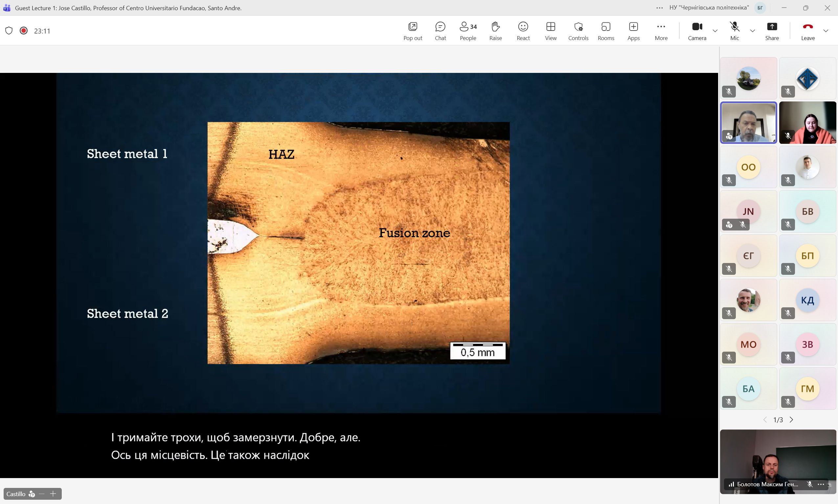Expand the Camera options chevron
This screenshot has height=504, width=838.
pyautogui.click(x=715, y=31)
